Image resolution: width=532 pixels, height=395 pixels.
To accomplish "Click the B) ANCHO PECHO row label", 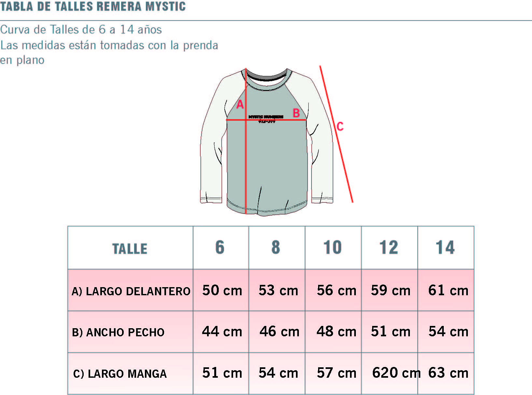I will coord(118,332).
